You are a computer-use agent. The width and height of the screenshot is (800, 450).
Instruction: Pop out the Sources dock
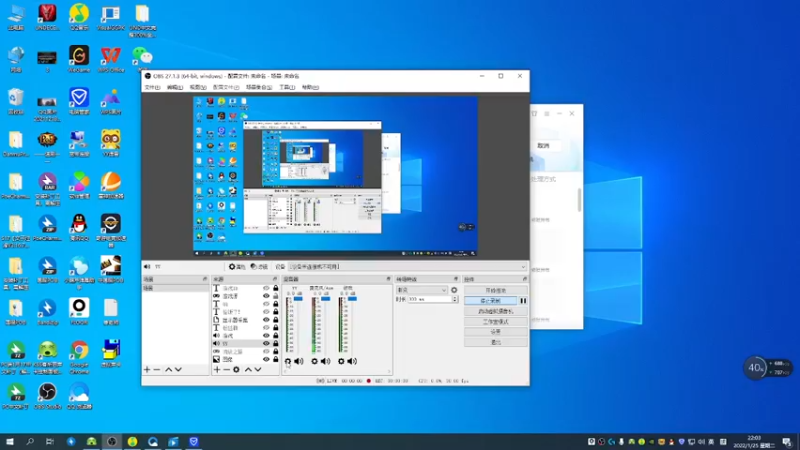pos(275,279)
